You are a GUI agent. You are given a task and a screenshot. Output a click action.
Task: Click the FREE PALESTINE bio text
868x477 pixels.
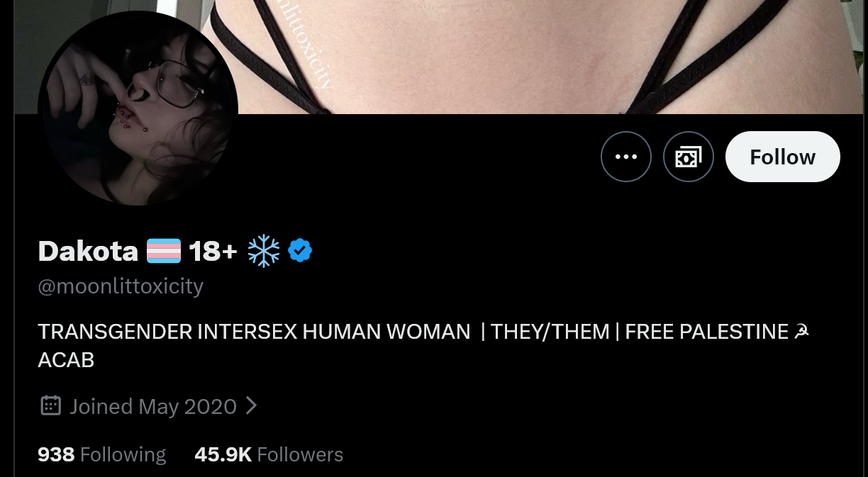click(x=707, y=332)
